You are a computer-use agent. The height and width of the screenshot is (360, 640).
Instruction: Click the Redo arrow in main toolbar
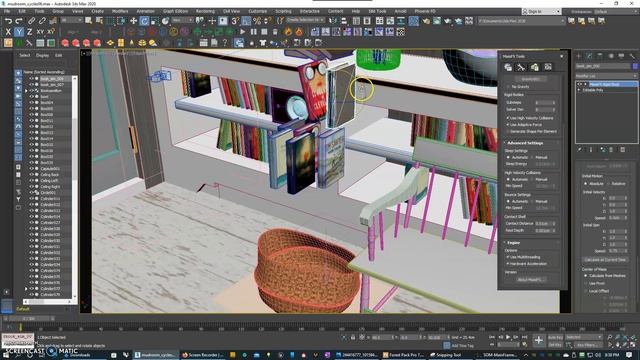click(x=19, y=20)
